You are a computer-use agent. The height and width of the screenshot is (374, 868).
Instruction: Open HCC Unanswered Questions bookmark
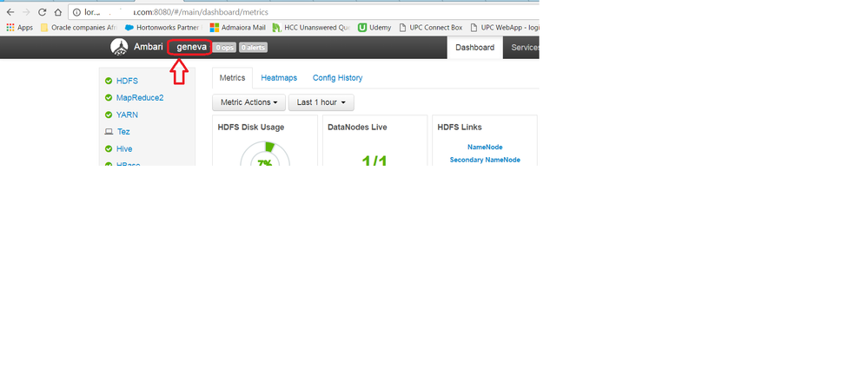(x=311, y=27)
